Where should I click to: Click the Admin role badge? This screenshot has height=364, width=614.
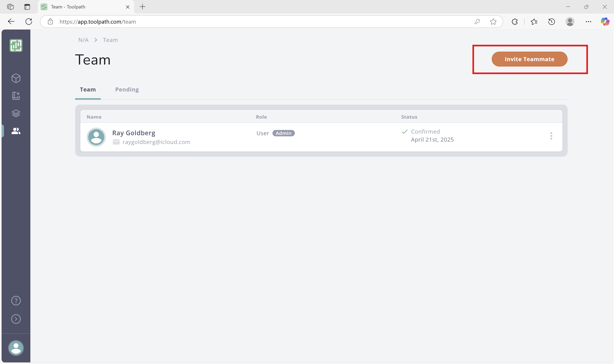284,133
